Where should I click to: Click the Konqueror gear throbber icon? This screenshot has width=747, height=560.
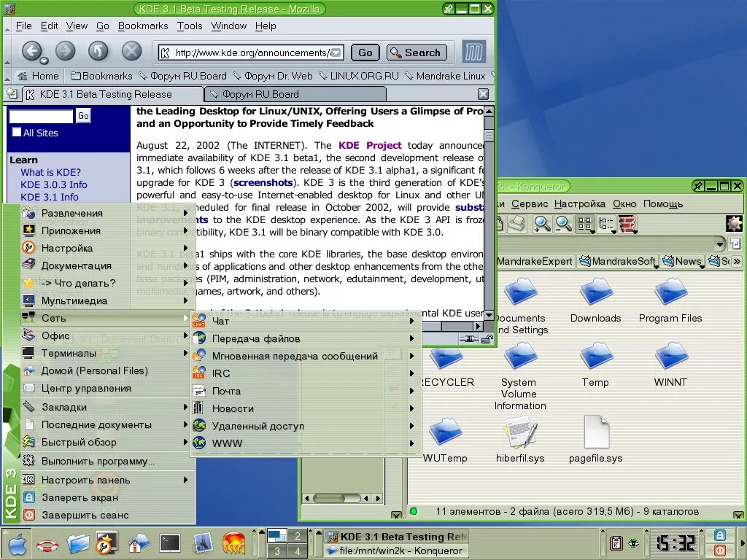click(734, 223)
